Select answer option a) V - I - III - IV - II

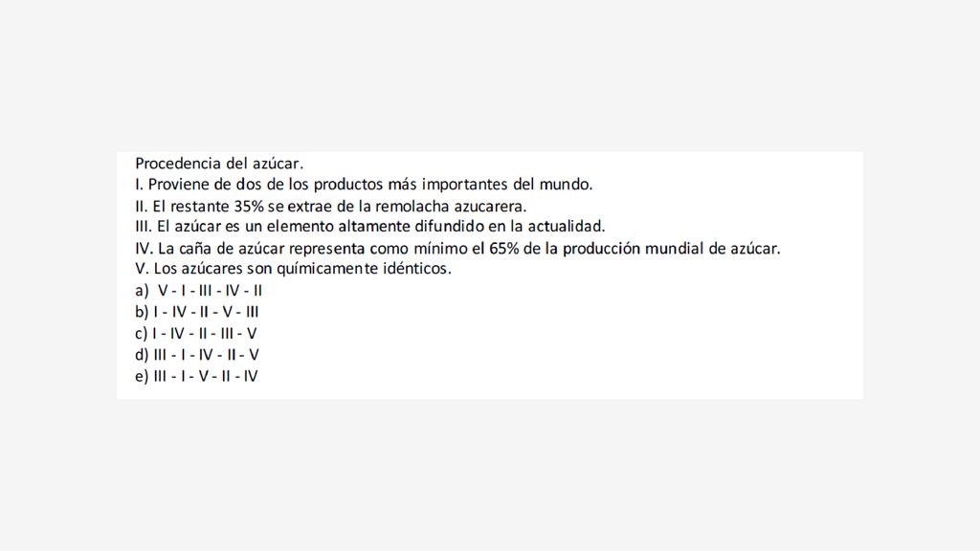(x=199, y=291)
